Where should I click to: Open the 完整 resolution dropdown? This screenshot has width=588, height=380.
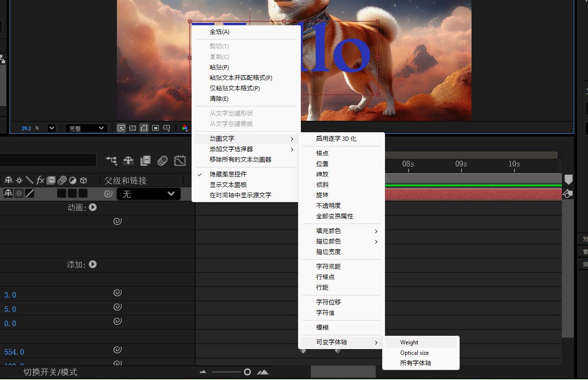pyautogui.click(x=86, y=128)
